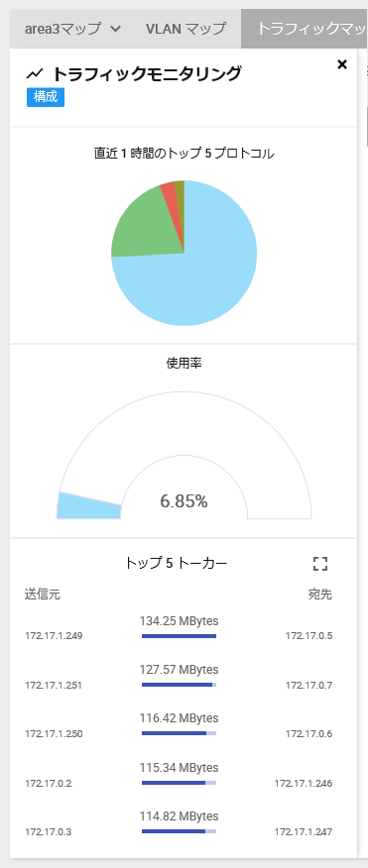Open destination IP 172.17.0.5
368x868 pixels.
(309, 636)
